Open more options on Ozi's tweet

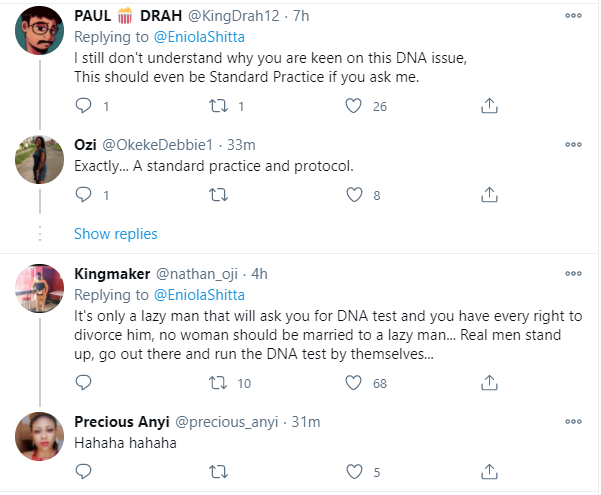pos(573,143)
